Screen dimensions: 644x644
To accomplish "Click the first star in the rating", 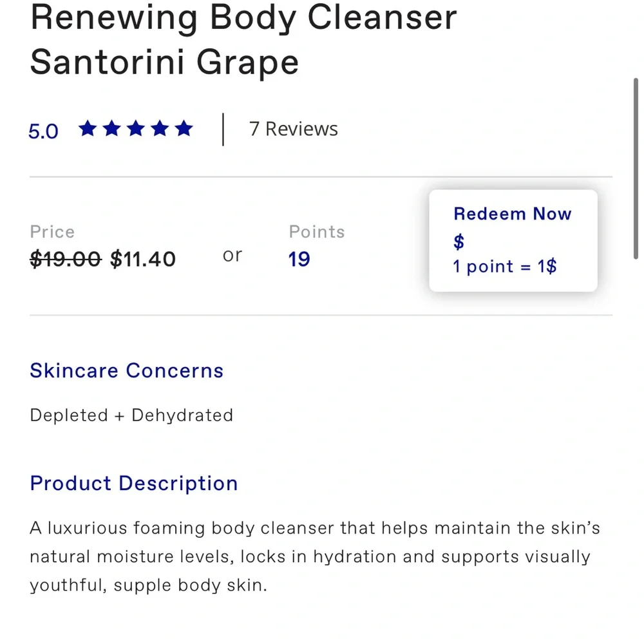I will click(x=88, y=129).
